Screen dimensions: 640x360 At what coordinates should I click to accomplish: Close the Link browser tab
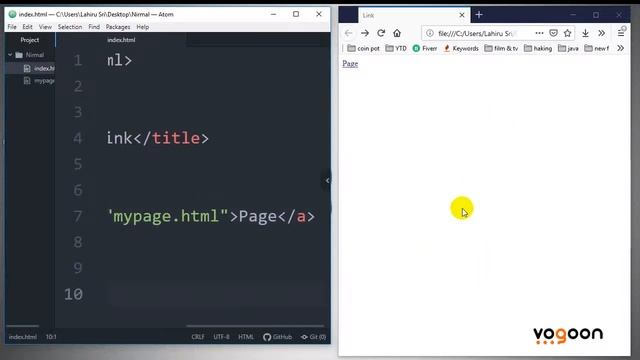462,15
